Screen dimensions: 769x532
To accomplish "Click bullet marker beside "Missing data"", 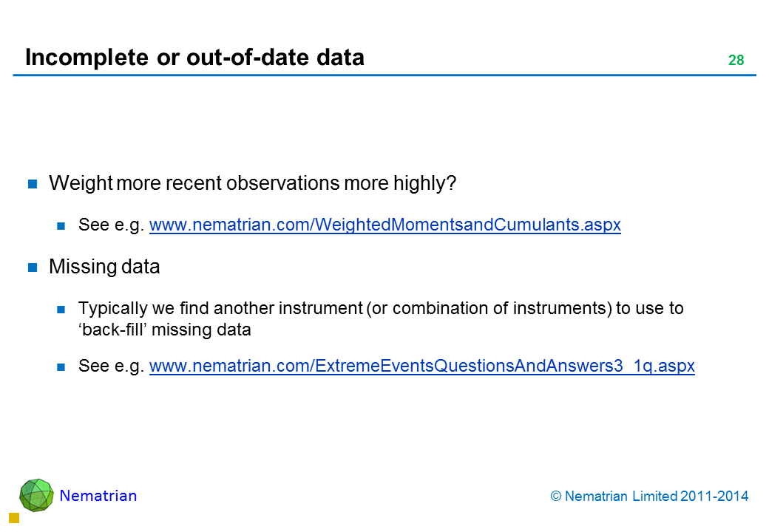I will pyautogui.click(x=33, y=268).
